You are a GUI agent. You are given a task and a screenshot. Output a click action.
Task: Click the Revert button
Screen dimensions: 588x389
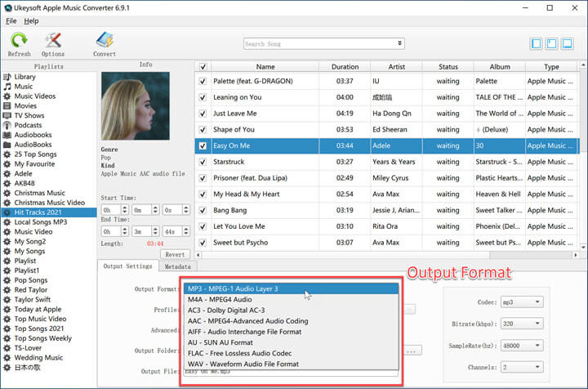click(176, 254)
